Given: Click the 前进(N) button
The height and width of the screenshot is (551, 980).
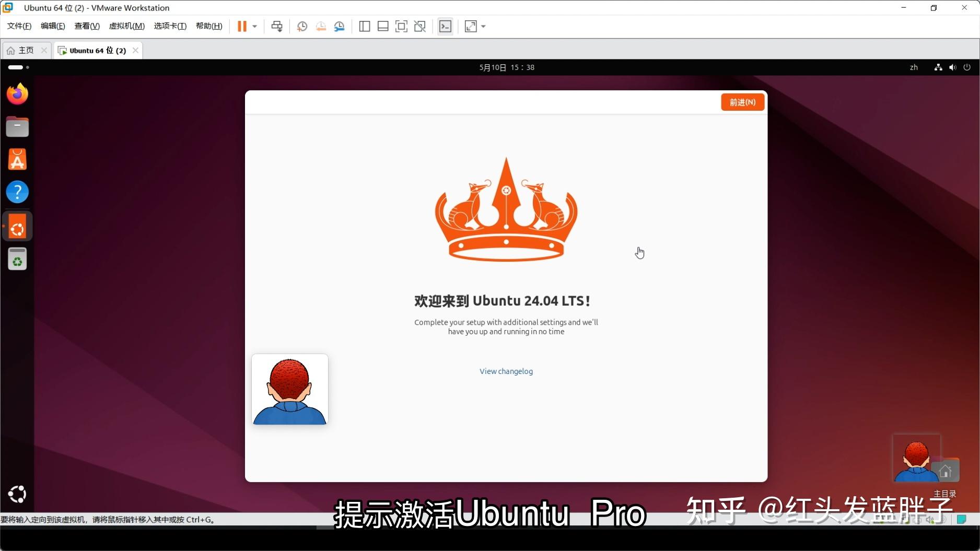Looking at the screenshot, I should [x=742, y=102].
